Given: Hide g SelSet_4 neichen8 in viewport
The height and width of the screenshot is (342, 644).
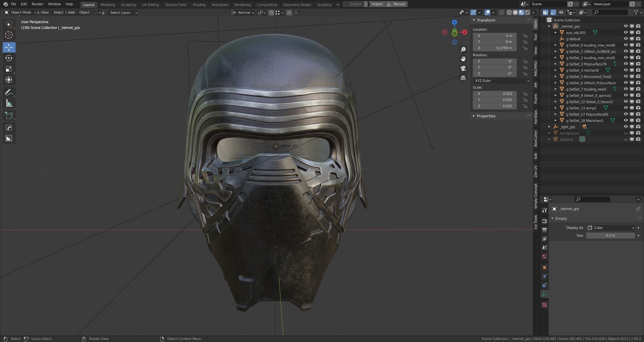Looking at the screenshot, I should (x=626, y=70).
